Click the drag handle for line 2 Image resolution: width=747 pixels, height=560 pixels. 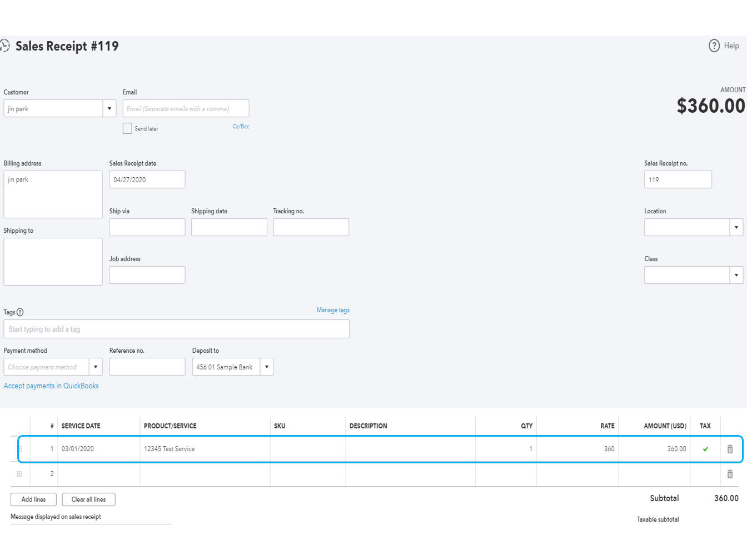tap(19, 474)
